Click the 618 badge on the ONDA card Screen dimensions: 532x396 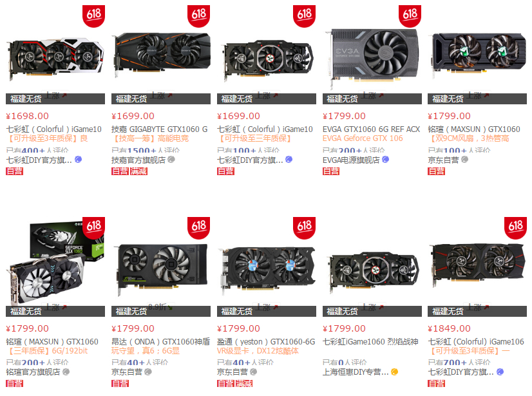coord(198,228)
